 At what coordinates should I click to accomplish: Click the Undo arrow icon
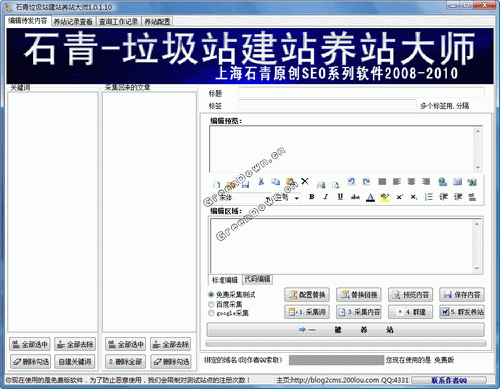[351, 182]
